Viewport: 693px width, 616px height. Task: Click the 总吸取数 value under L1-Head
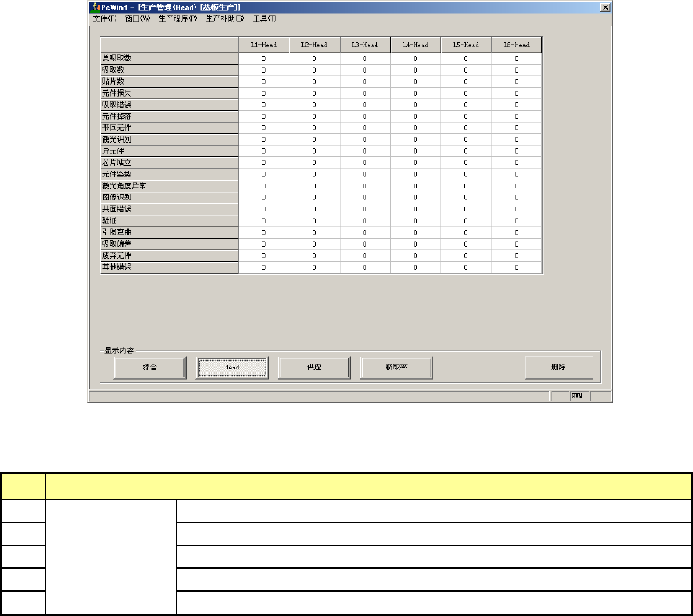tap(264, 58)
